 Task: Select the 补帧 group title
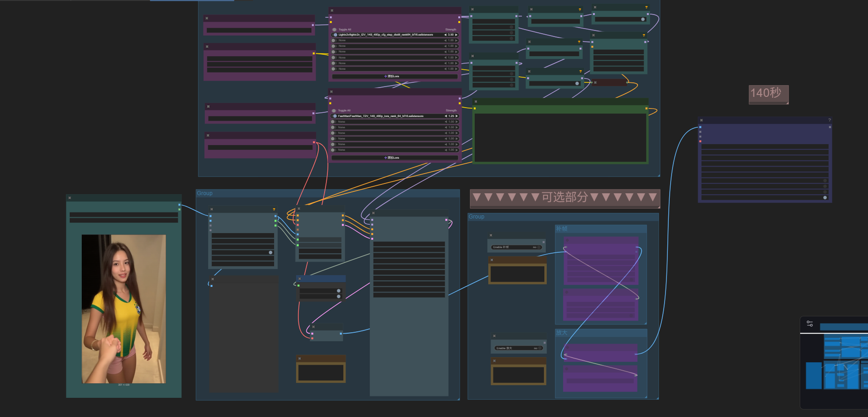point(562,229)
